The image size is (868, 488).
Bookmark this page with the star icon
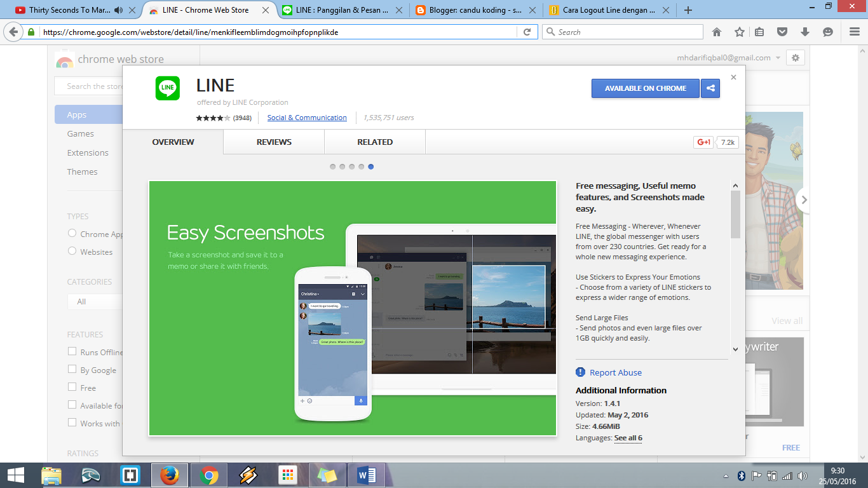(738, 31)
